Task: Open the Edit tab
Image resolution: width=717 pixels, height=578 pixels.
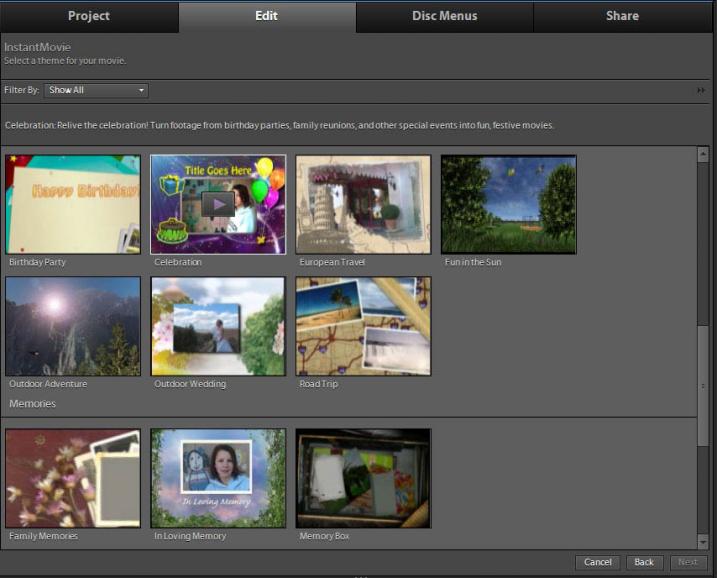Action: [267, 16]
